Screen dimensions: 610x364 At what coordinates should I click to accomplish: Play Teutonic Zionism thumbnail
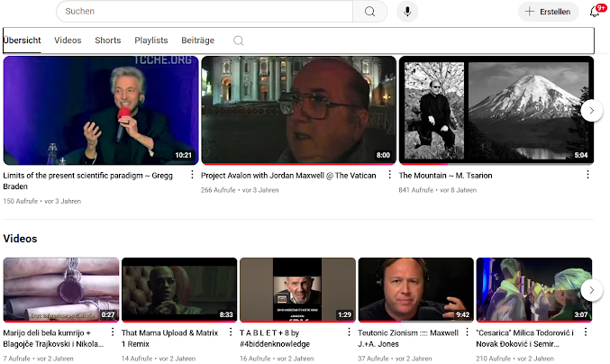click(x=416, y=290)
